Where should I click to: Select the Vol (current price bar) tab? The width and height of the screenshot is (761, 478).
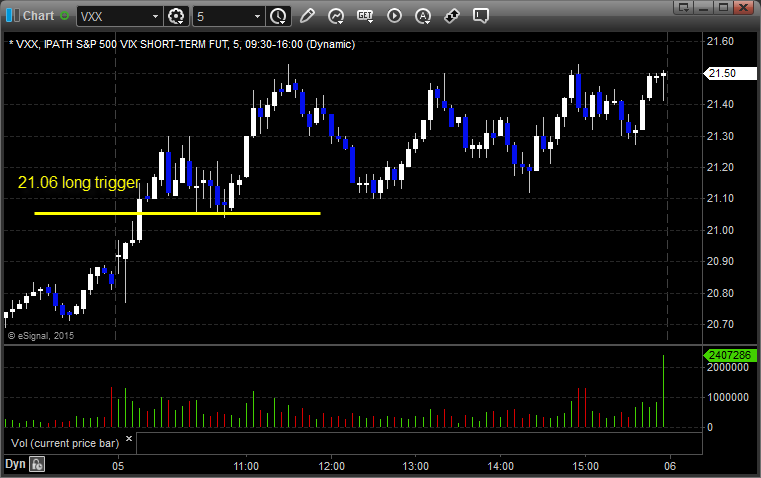click(65, 443)
